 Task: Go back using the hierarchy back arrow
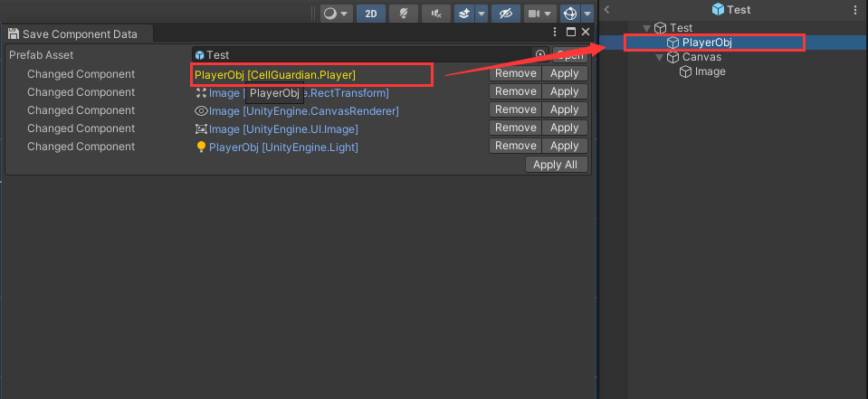(607, 9)
